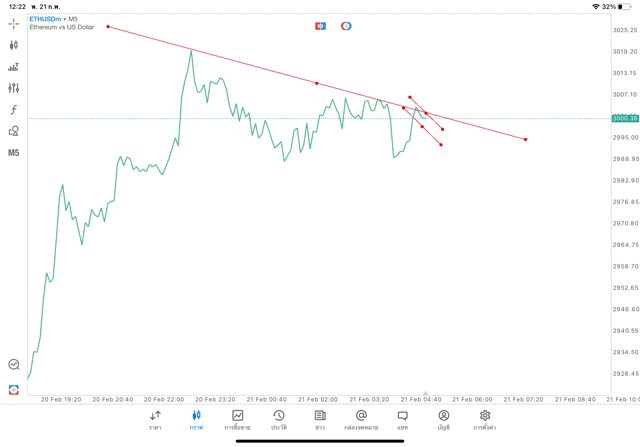Open the การตั้งค่า settings tab
Viewport: 640px width, 447px height.
click(x=485, y=419)
